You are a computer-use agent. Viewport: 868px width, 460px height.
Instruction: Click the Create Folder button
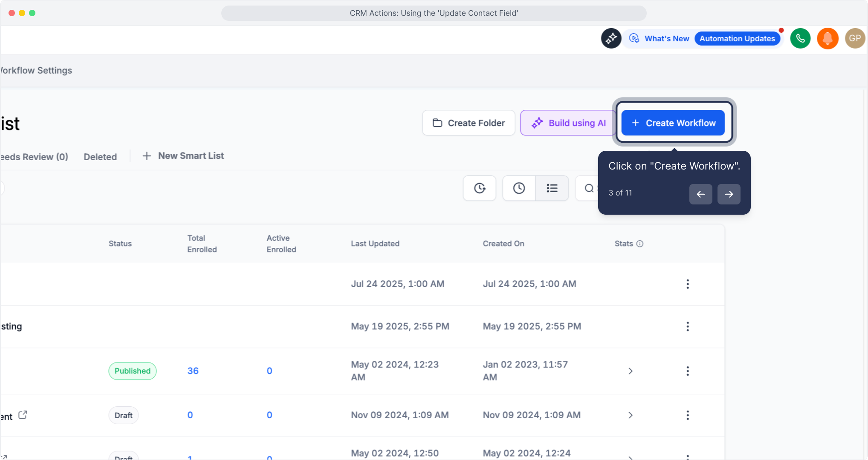click(x=469, y=123)
